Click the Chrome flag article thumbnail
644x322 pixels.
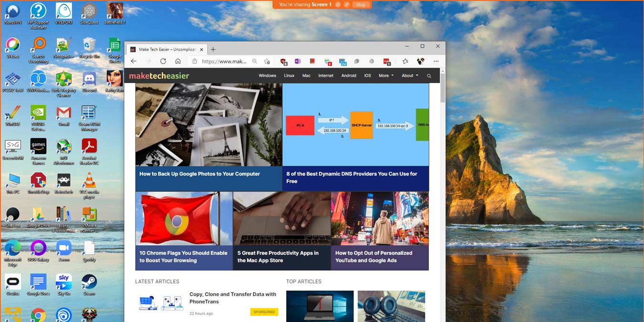(x=184, y=218)
